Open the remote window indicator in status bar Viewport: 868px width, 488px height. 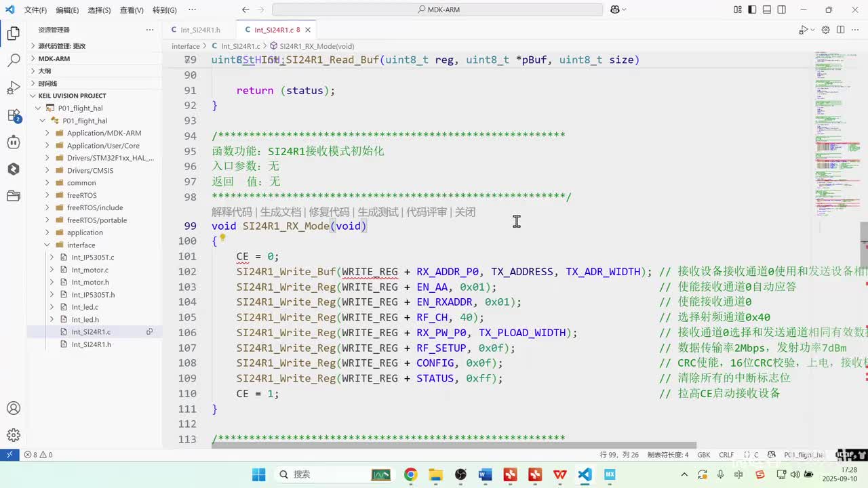pyautogui.click(x=9, y=455)
